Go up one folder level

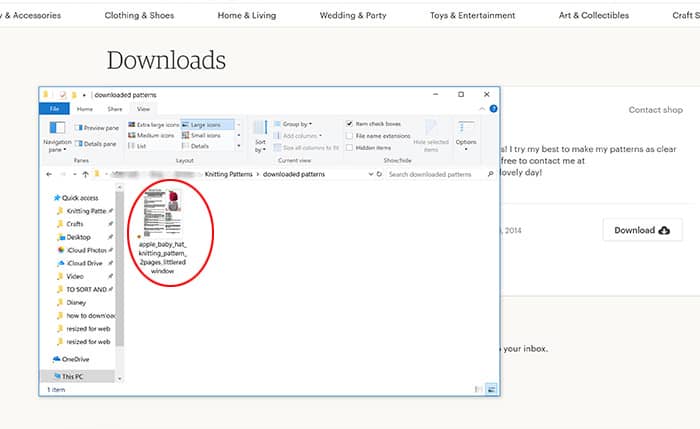[85, 174]
